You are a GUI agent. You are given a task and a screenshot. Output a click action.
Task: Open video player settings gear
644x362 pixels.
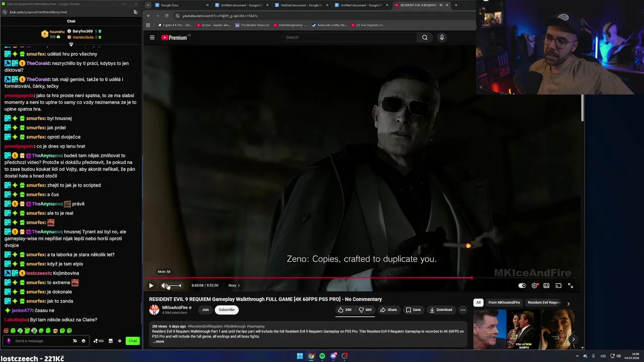pyautogui.click(x=534, y=286)
